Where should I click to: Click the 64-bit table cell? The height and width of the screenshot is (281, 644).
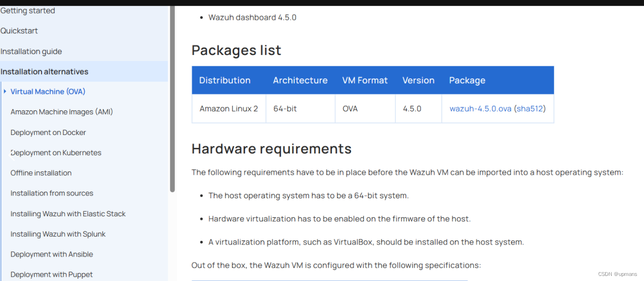(301, 109)
